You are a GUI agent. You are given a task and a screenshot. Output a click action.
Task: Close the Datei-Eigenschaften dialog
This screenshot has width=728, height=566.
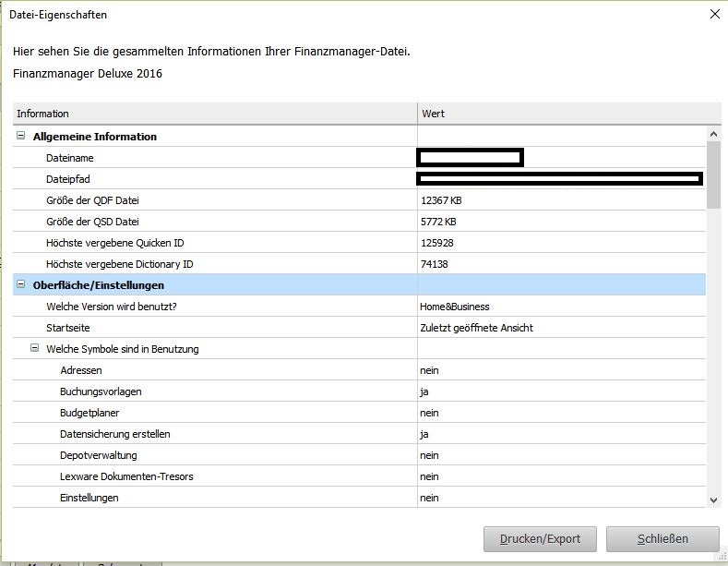tap(714, 15)
